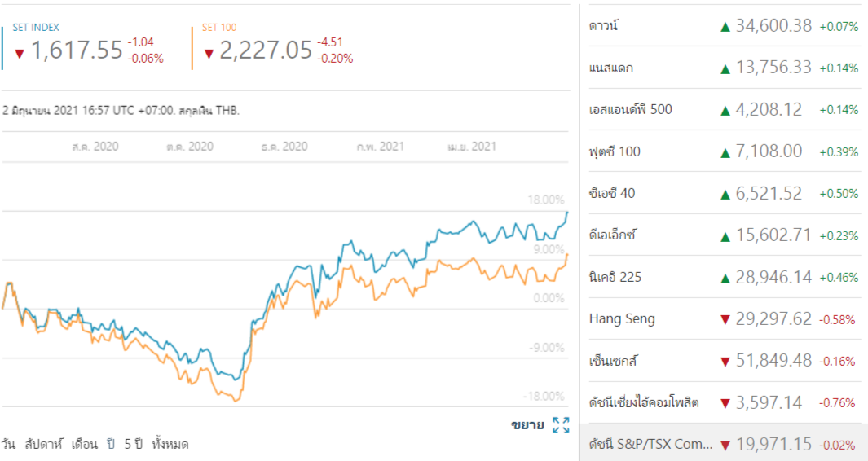The height and width of the screenshot is (461, 868).
Task: Click the green up arrow next to นิเคอิ 225
Action: (x=725, y=278)
